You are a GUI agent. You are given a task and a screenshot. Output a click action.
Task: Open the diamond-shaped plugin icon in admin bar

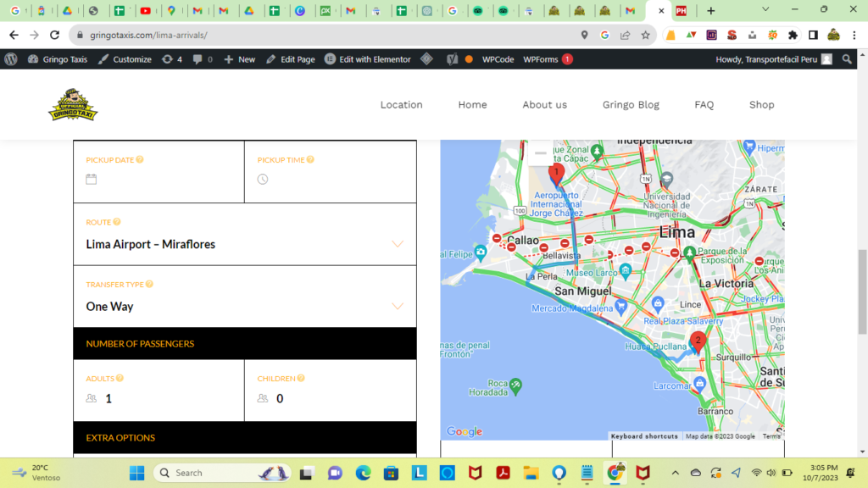tap(427, 58)
